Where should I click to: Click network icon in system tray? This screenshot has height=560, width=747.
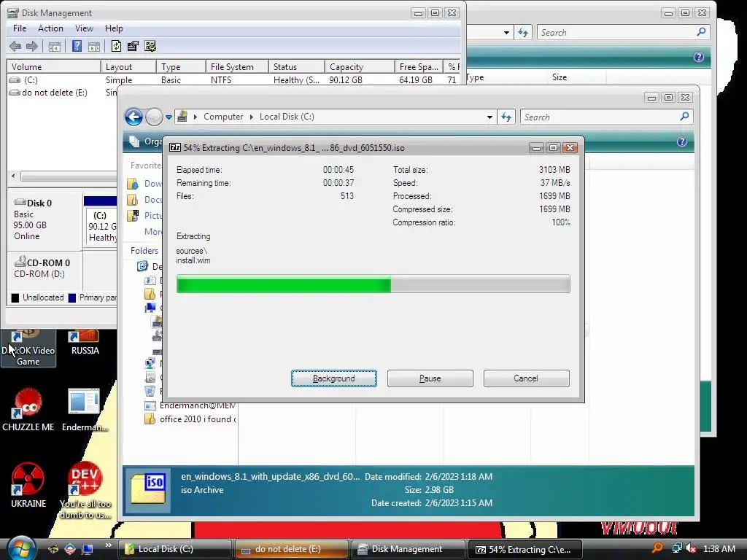tap(677, 548)
